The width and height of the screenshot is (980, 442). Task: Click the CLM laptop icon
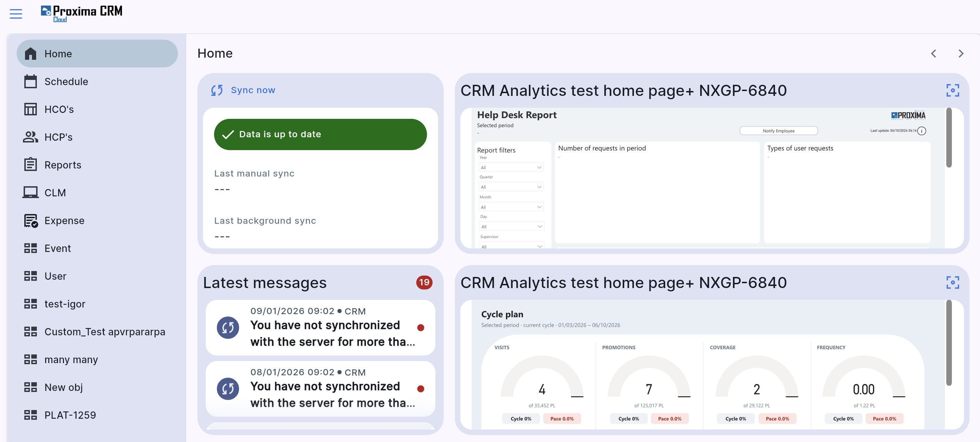31,193
